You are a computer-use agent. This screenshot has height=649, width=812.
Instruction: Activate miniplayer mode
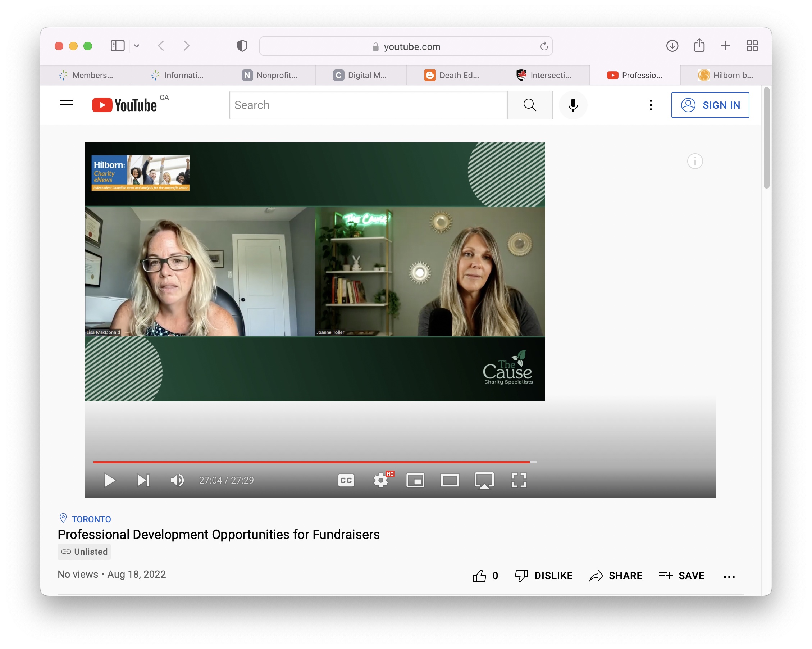415,480
